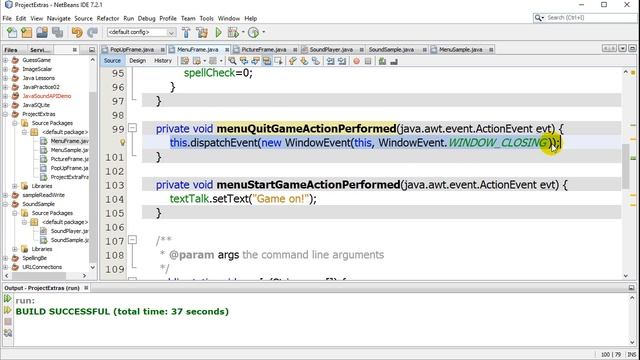Expand the JavaSQLite project node
This screenshot has width=640, height=360.
pos(6,105)
